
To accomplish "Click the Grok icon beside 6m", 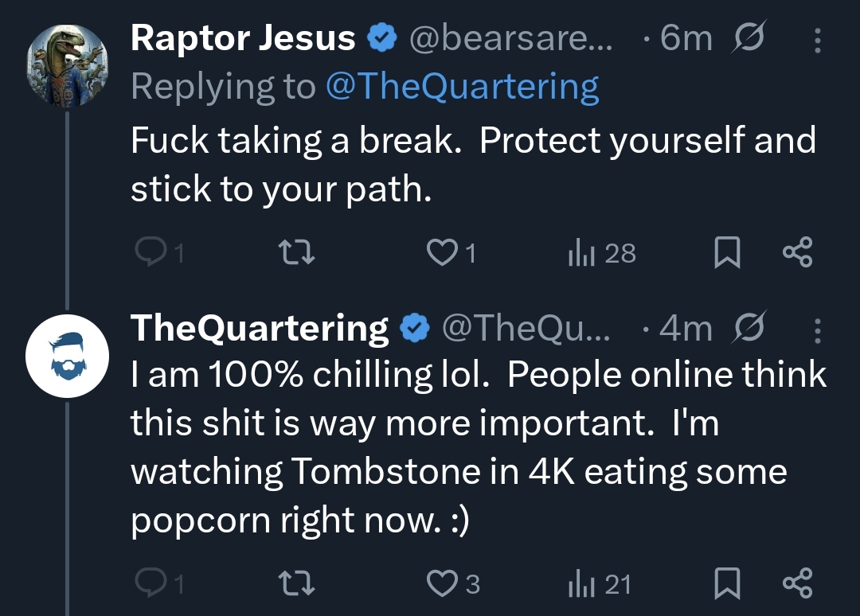I will point(748,38).
